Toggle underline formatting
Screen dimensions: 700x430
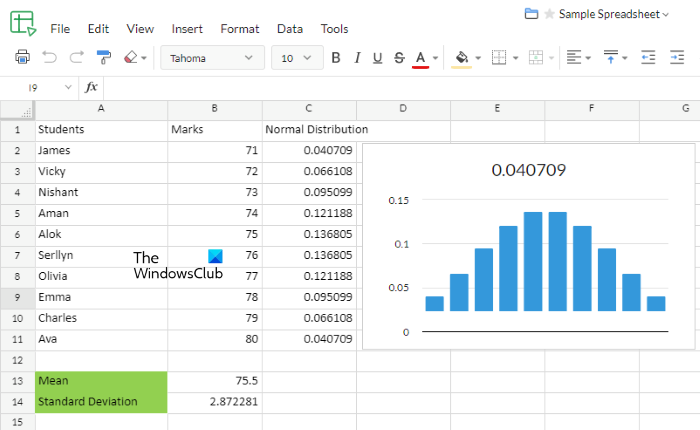pyautogui.click(x=377, y=58)
